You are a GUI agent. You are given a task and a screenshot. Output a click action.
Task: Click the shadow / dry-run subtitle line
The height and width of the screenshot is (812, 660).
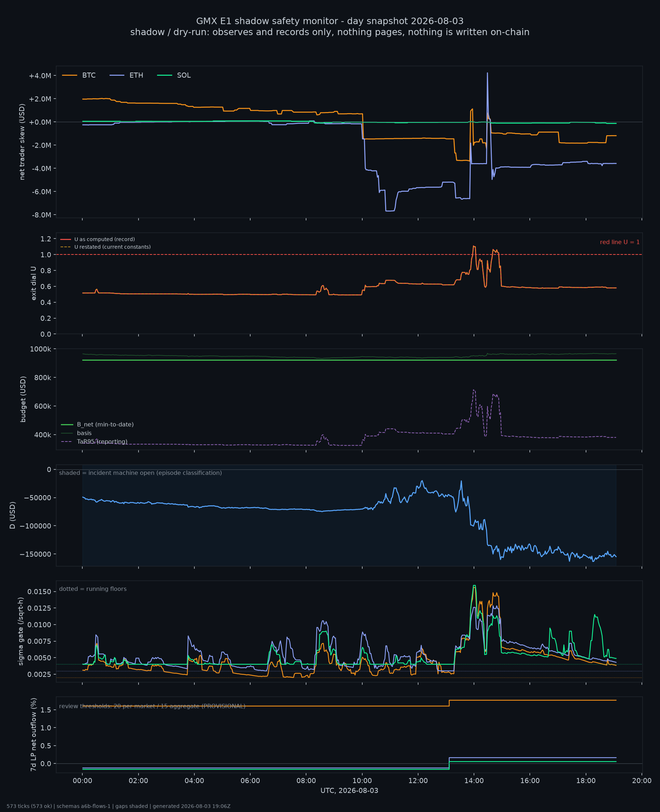pyautogui.click(x=330, y=32)
